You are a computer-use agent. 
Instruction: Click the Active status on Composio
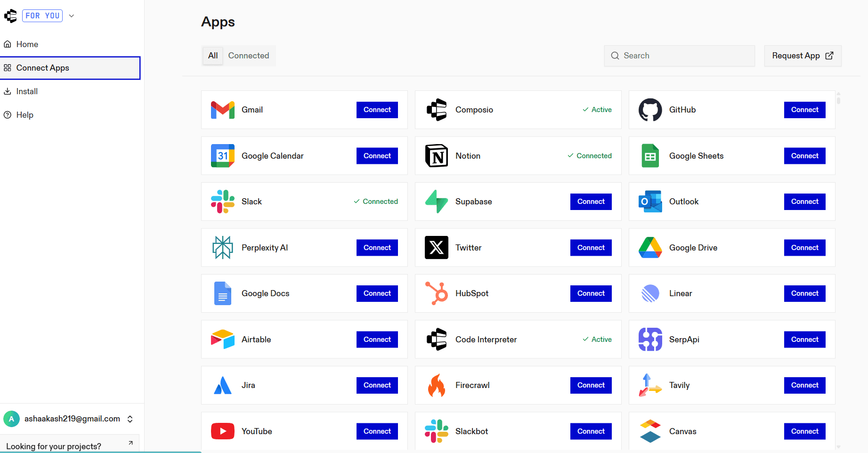(x=597, y=110)
